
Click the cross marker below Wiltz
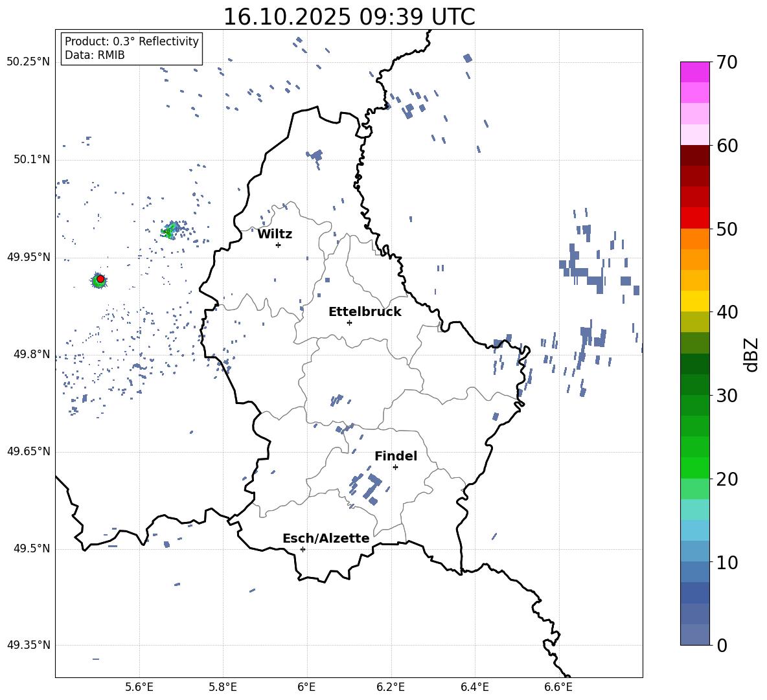278,245
